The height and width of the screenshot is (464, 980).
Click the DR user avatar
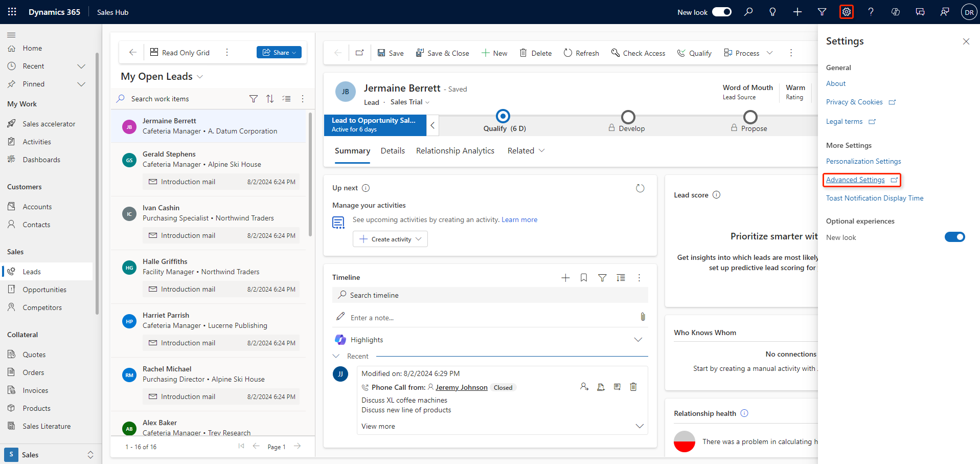tap(969, 12)
